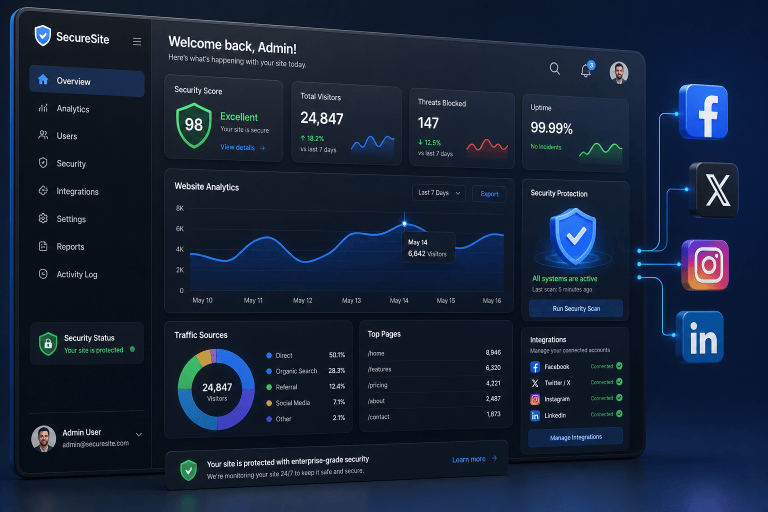
Task: Click the Export button
Action: (489, 194)
